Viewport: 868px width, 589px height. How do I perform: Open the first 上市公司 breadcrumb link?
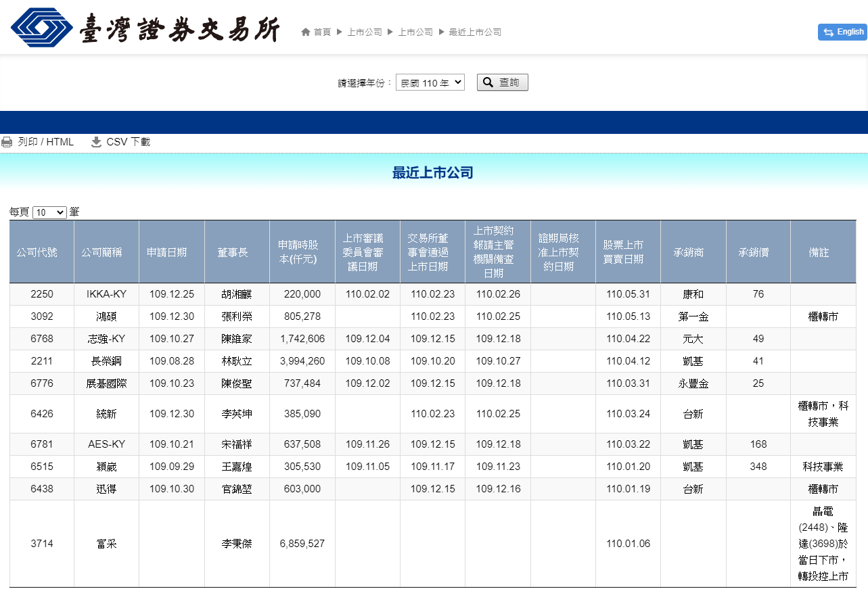point(365,32)
